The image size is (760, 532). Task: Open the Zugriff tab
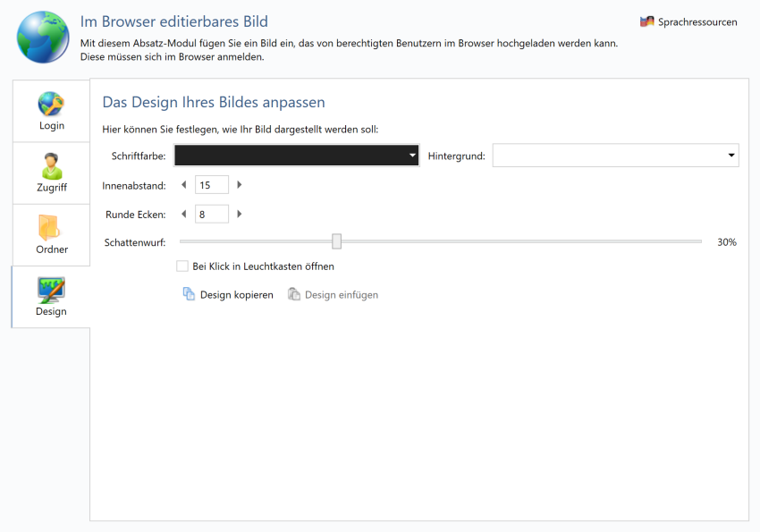(x=51, y=173)
